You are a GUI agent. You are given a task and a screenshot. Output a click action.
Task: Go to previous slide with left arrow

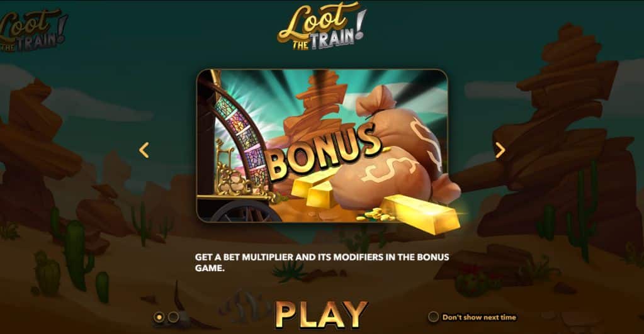click(x=144, y=150)
